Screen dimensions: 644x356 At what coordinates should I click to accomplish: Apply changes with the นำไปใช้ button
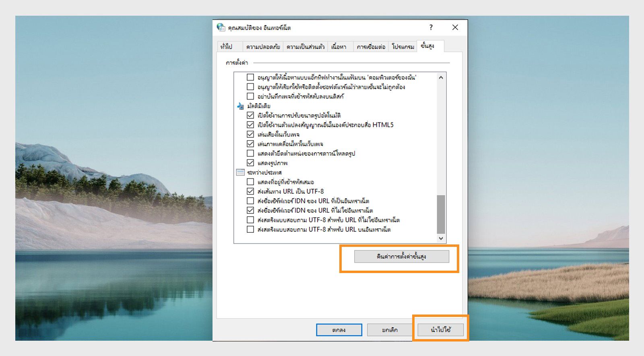[x=441, y=330]
